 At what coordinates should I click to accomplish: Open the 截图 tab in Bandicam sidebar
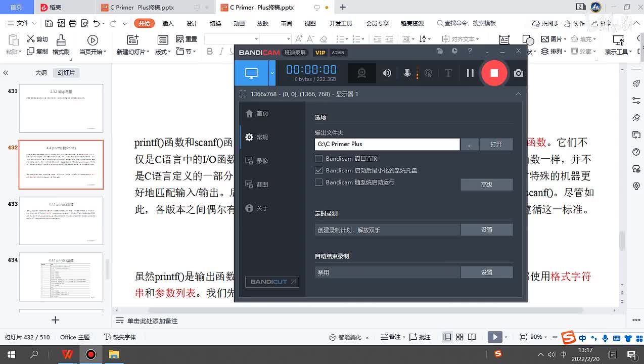tap(256, 185)
